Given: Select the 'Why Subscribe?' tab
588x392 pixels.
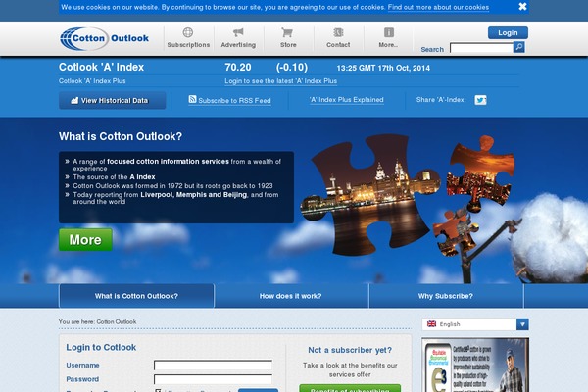Looking at the screenshot, I should [x=446, y=296].
